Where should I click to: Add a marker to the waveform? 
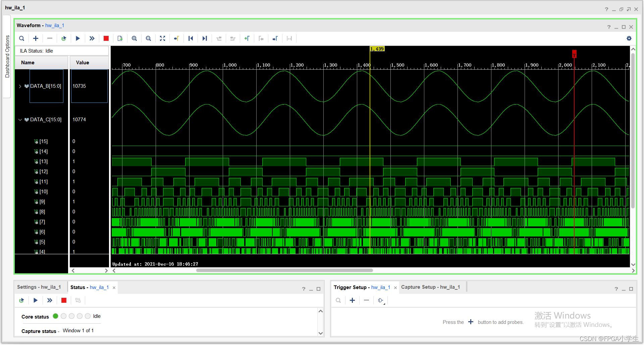[247, 39]
